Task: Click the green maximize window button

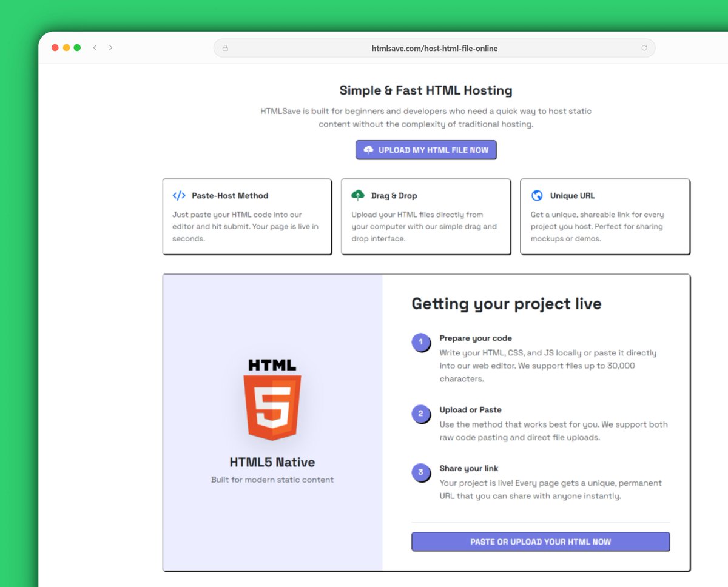Action: pyautogui.click(x=77, y=47)
